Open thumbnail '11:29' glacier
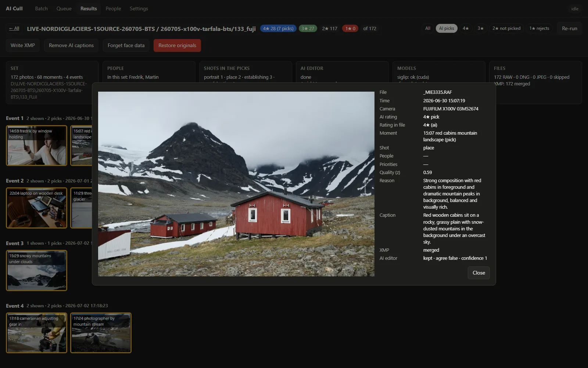Screen dimensions: 588x368 (x=81, y=208)
